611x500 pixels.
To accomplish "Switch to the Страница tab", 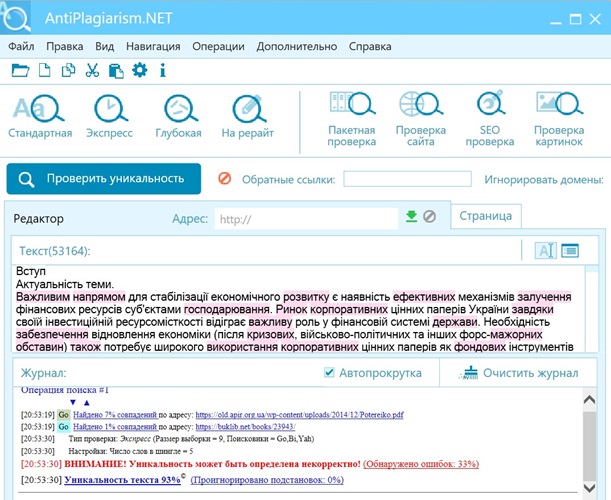I will click(x=486, y=216).
